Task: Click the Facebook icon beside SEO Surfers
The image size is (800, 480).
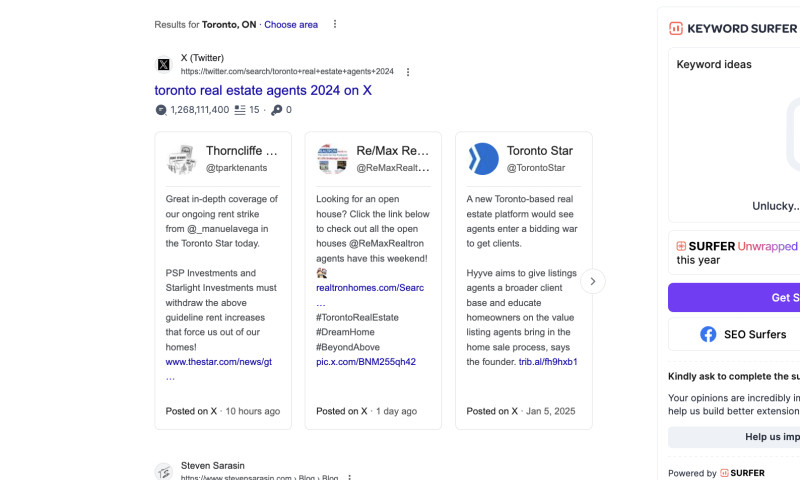Action: click(x=708, y=334)
